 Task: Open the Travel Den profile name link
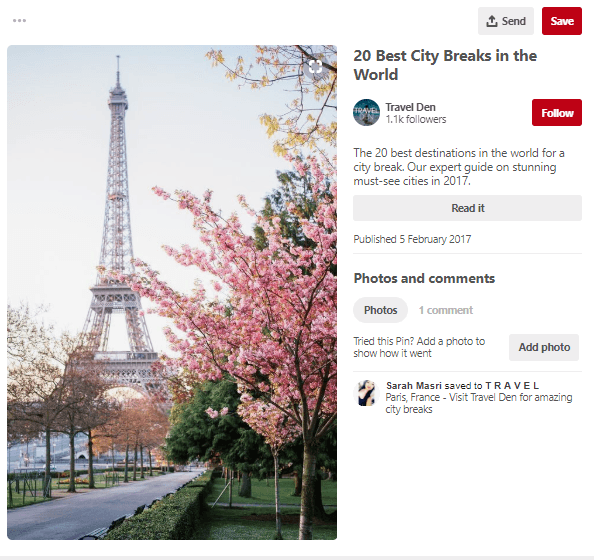411,107
